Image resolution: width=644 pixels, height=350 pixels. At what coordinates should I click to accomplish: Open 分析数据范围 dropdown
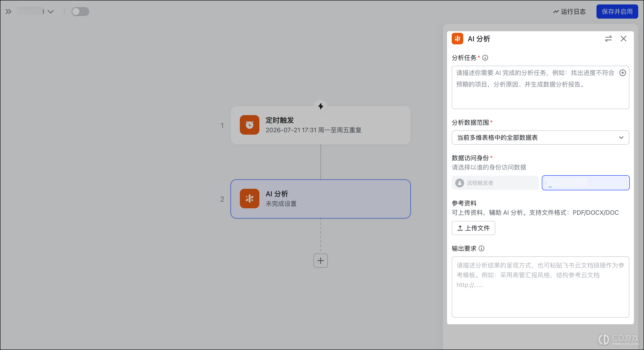[x=540, y=138]
